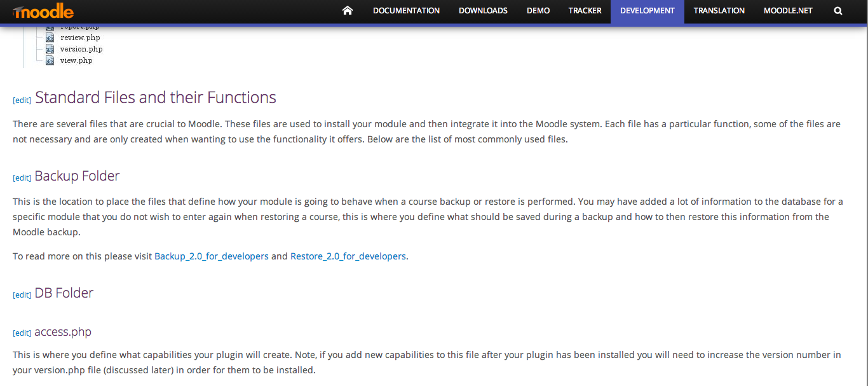This screenshot has width=868, height=386.
Task: Open the Translation menu item
Action: pos(719,11)
